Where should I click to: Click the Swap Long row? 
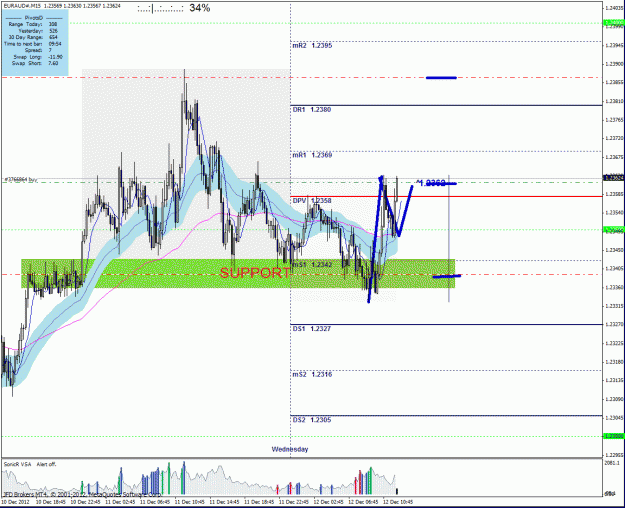[x=37, y=57]
